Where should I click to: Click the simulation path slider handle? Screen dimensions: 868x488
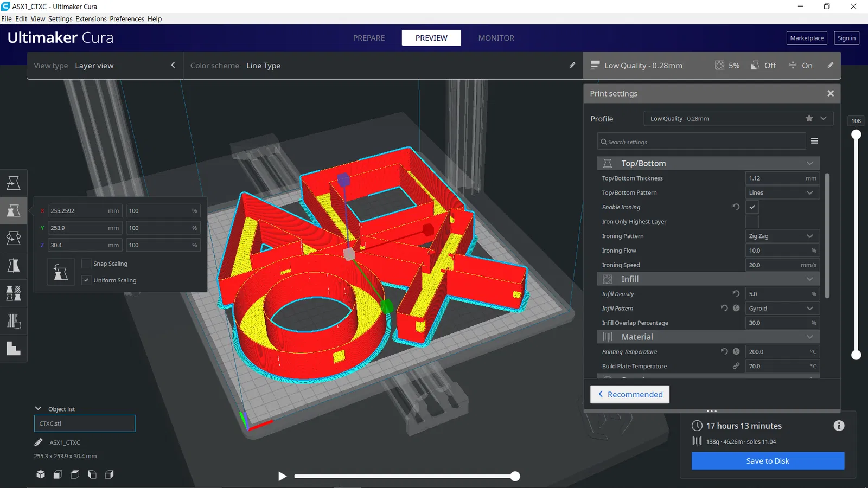pos(515,476)
